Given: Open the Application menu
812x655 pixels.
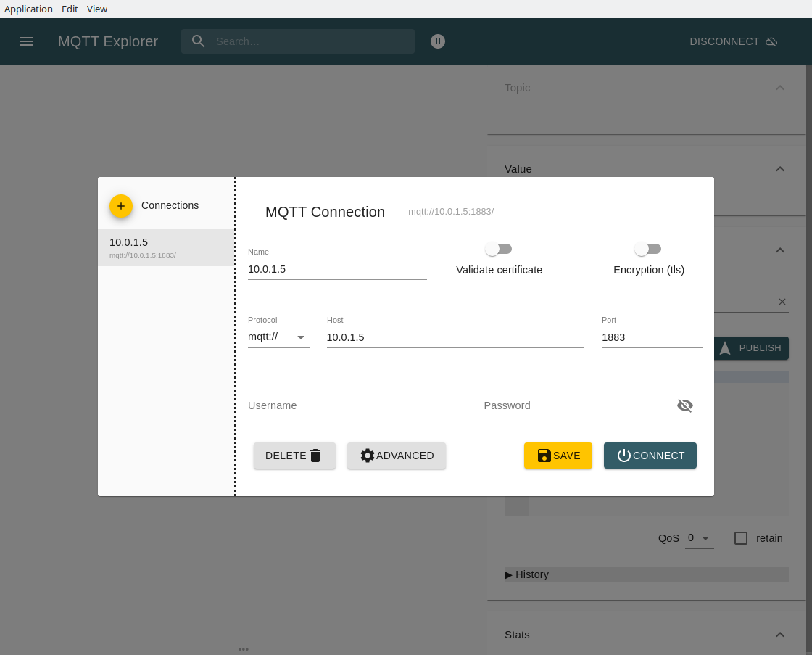Looking at the screenshot, I should point(28,9).
